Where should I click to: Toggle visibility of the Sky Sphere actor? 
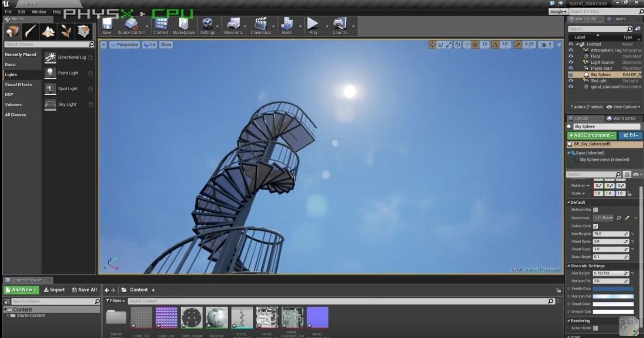click(571, 74)
